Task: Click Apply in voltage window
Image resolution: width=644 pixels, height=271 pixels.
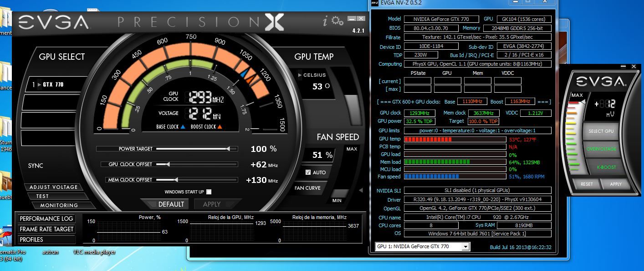Action: 615,184
